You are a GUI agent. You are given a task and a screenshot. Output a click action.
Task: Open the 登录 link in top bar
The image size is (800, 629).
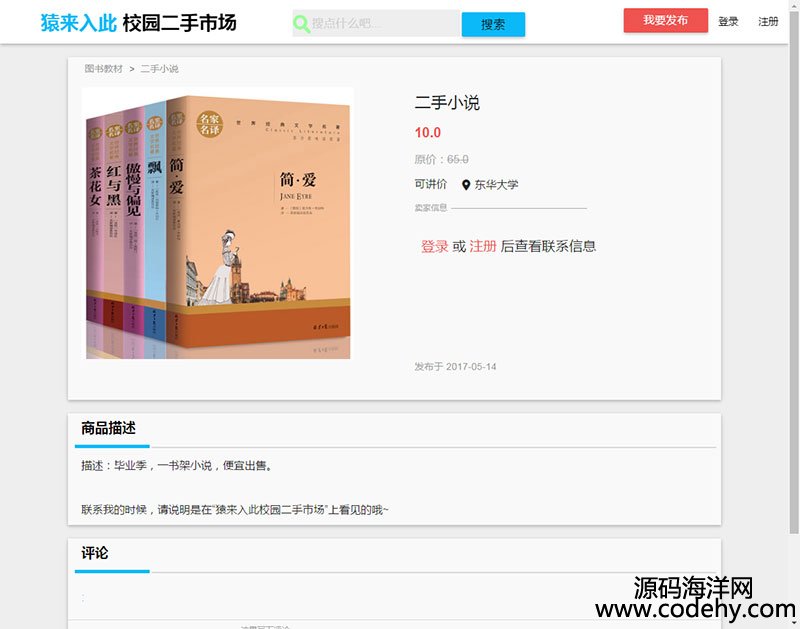728,21
